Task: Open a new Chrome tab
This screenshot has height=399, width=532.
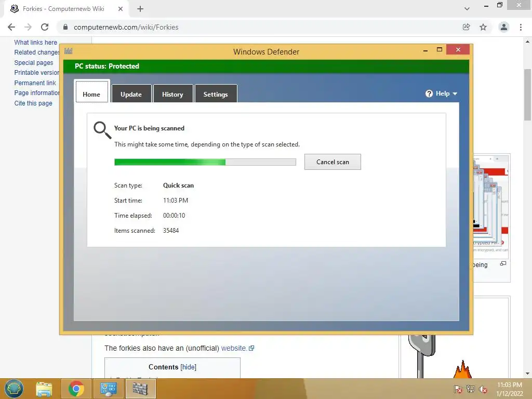Action: click(140, 9)
